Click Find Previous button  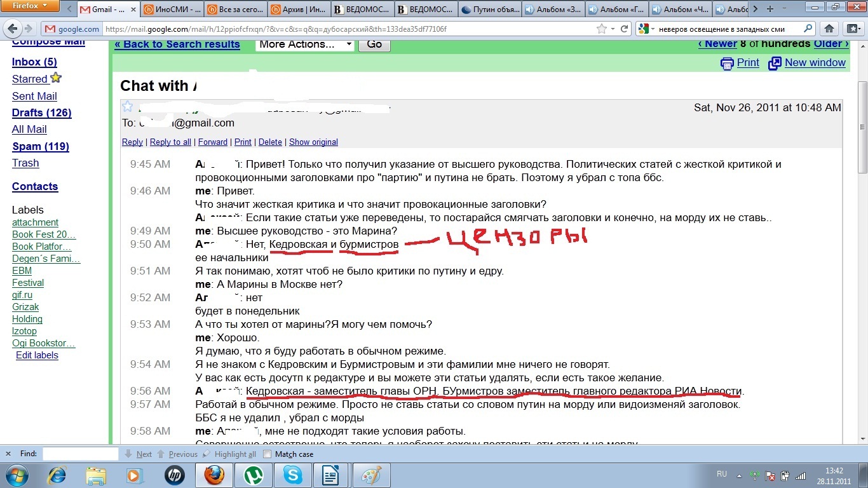coord(177,454)
